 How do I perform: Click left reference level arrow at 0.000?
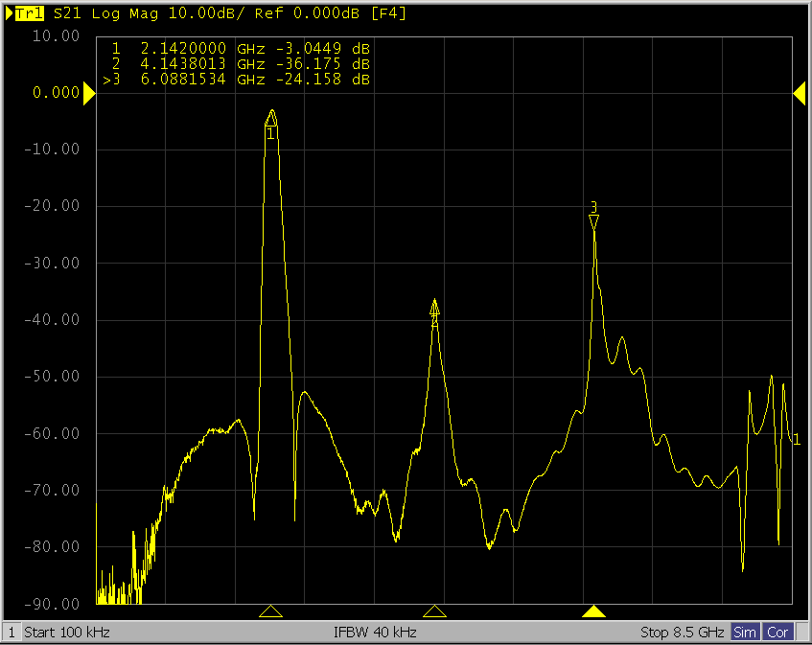point(88,93)
